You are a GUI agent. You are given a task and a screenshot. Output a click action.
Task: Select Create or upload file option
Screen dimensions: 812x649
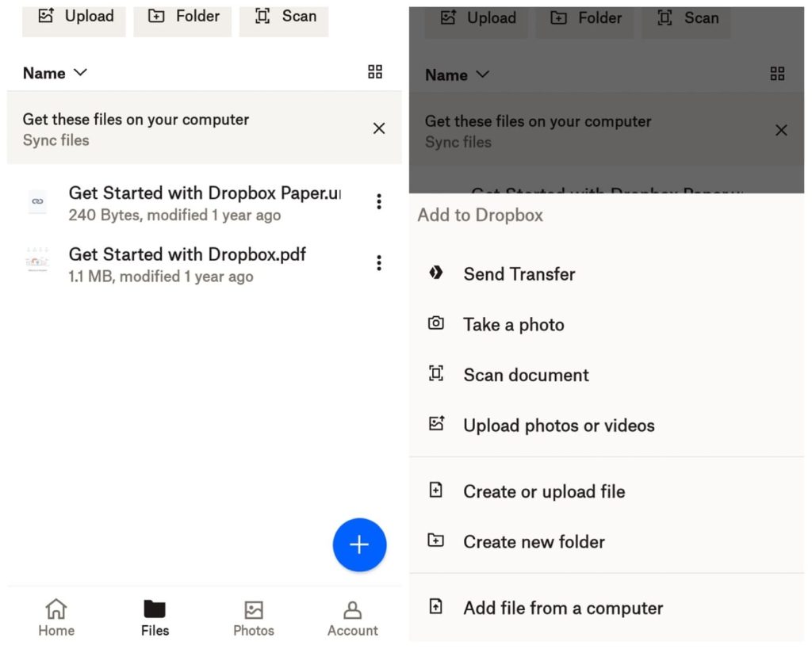607,491
